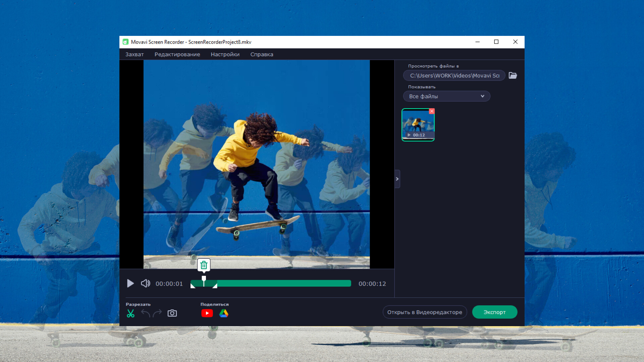Open the Редактирование menu
Image resolution: width=644 pixels, height=362 pixels.
click(177, 54)
